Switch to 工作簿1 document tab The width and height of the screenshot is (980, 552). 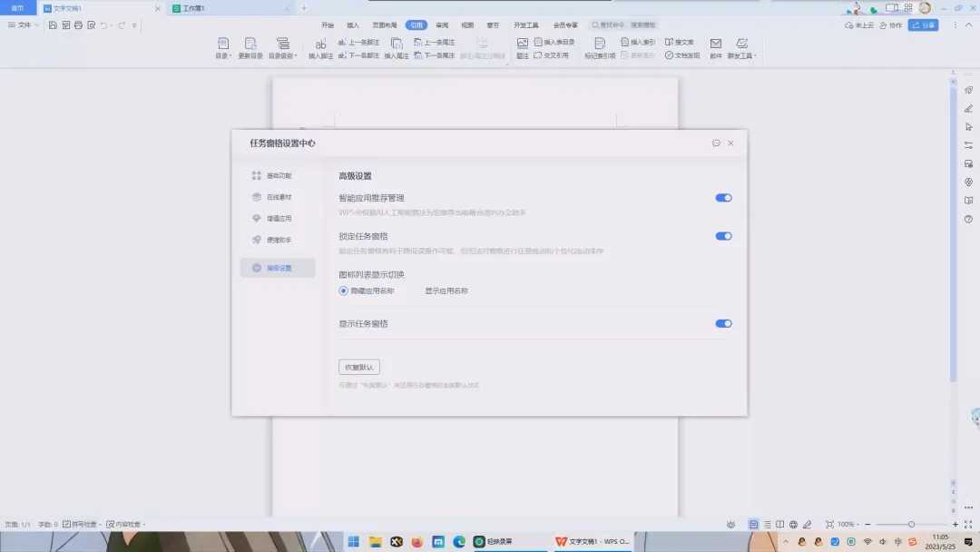point(228,8)
